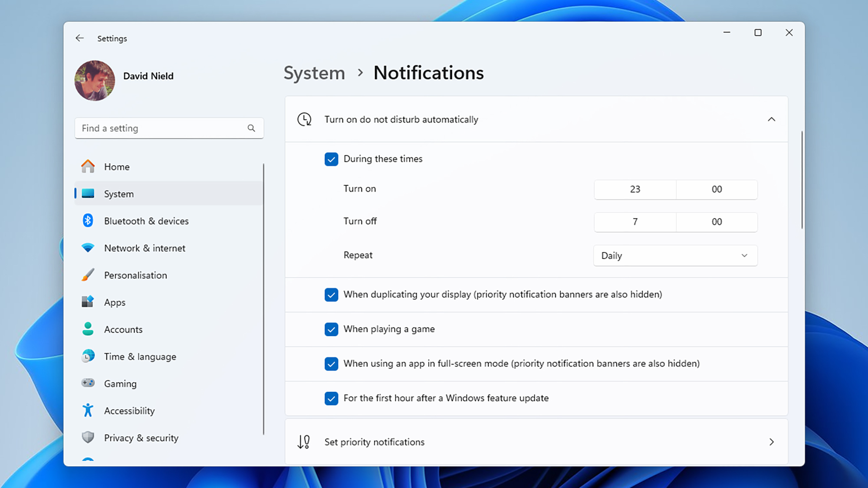Screen dimensions: 868x488
Task: Go back with the Settings arrow
Action: 79,38
